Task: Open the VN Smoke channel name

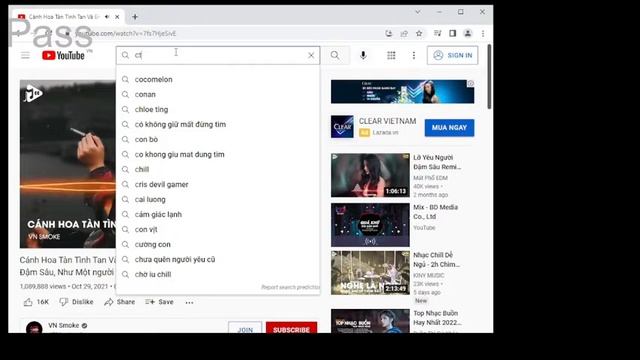Action: [x=64, y=325]
